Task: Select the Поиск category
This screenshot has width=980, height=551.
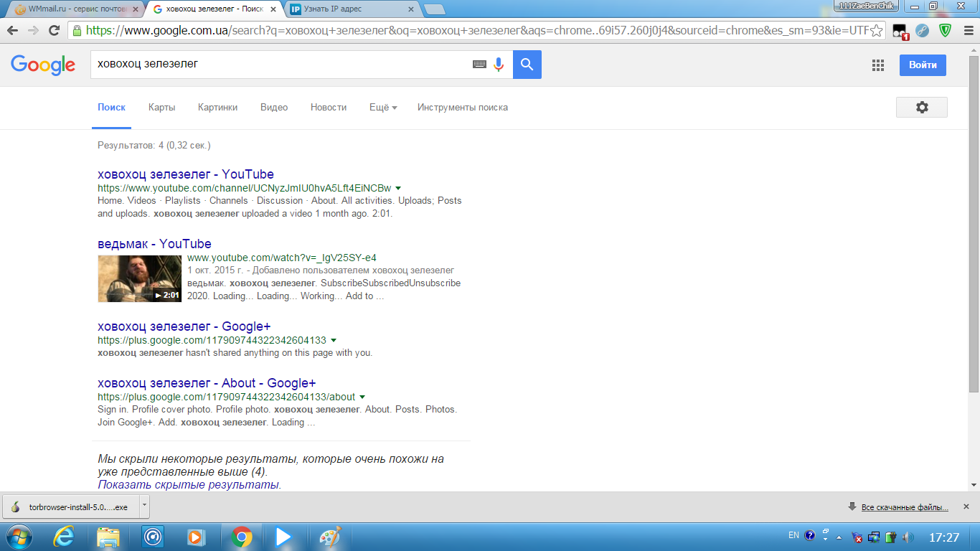Action: pos(112,107)
